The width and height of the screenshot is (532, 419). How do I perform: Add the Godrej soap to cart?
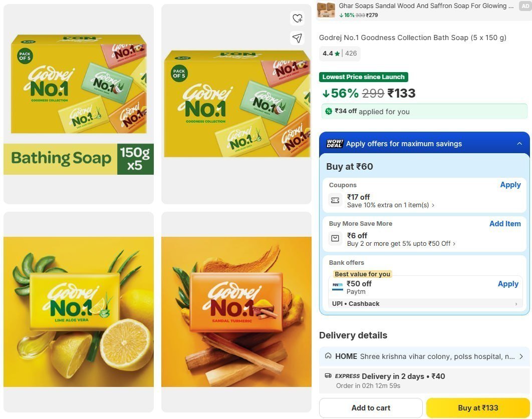point(371,408)
